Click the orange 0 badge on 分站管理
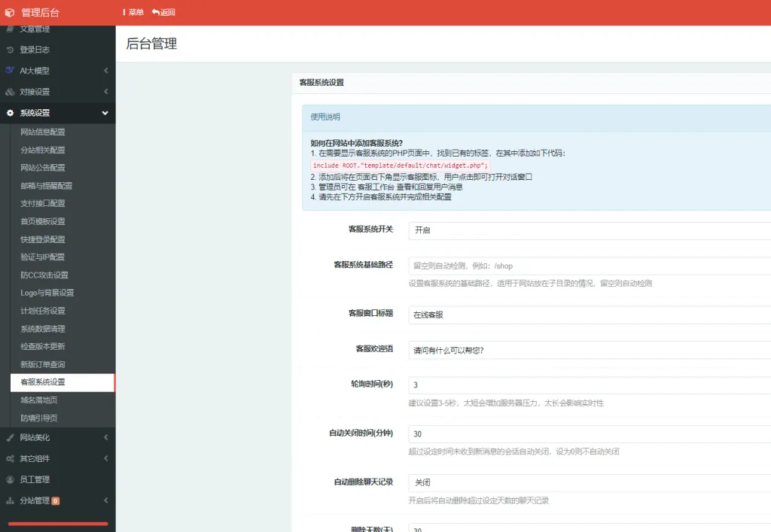This screenshot has height=532, width=771. [x=56, y=501]
